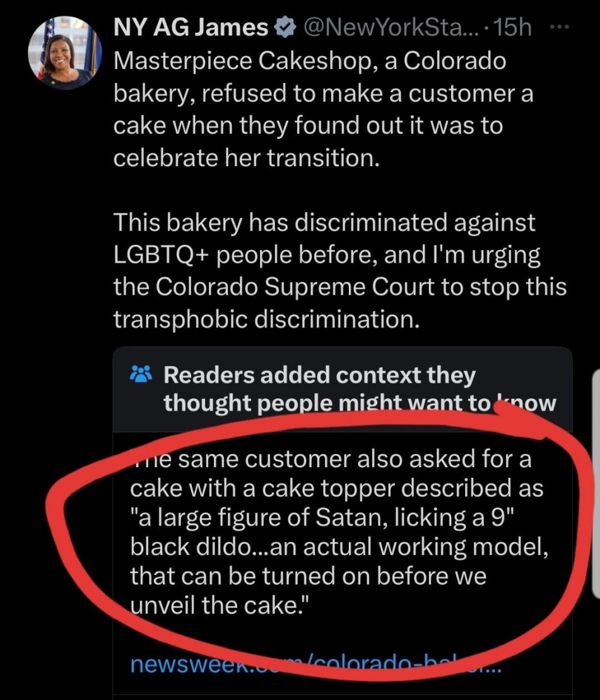The width and height of the screenshot is (600, 700).
Task: Click the line "celebrate her transition."
Action: click(x=247, y=158)
